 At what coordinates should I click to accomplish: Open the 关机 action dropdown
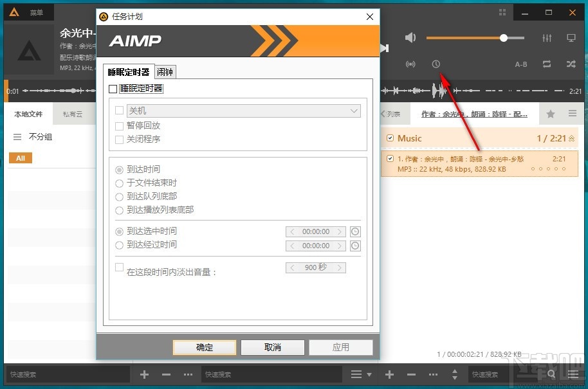pyautogui.click(x=353, y=111)
